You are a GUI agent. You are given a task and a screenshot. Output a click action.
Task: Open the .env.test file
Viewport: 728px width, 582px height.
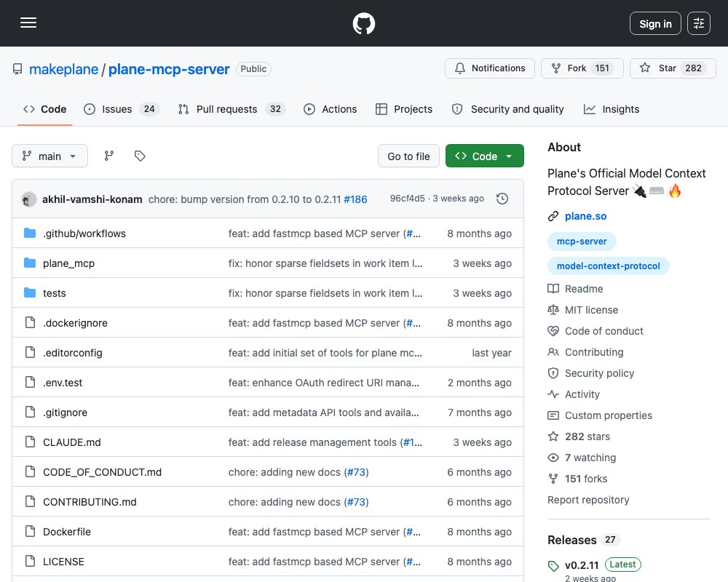click(62, 383)
